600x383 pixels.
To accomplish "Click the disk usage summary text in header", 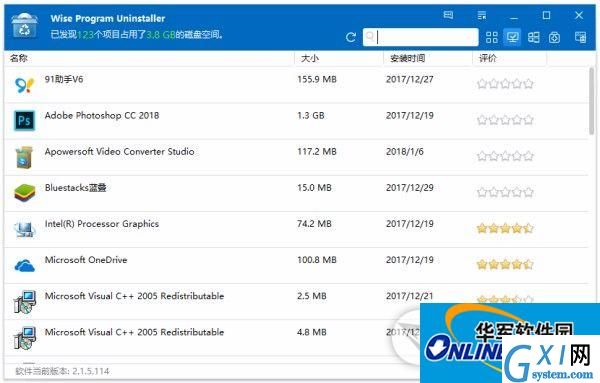I will click(137, 35).
